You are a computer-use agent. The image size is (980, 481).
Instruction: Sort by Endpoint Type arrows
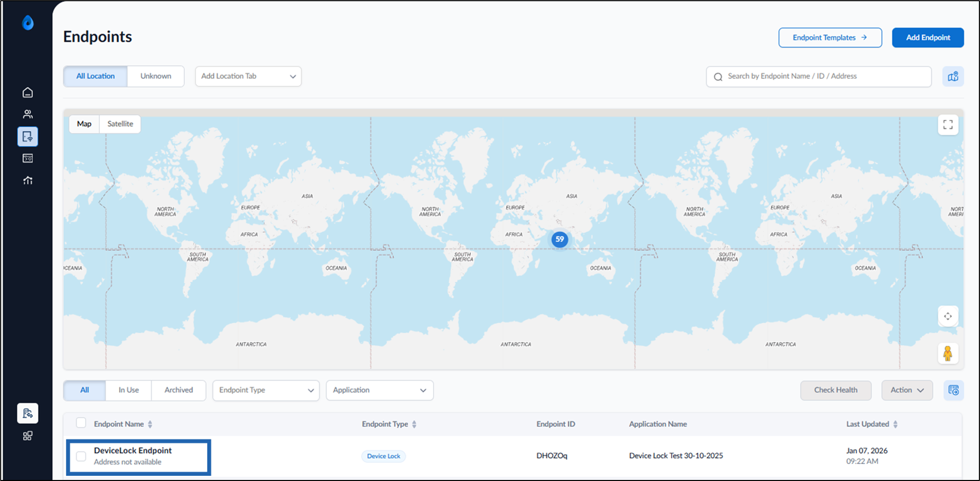pos(414,424)
